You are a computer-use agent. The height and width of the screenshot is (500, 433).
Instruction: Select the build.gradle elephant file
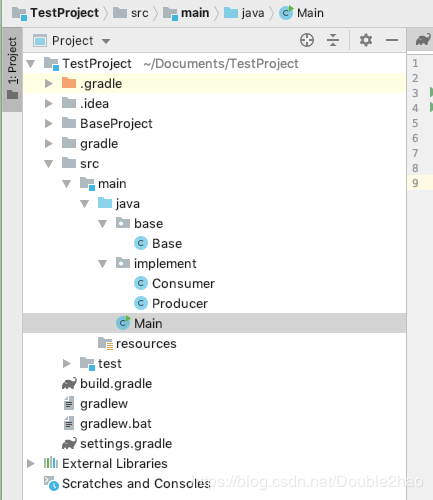click(x=107, y=384)
